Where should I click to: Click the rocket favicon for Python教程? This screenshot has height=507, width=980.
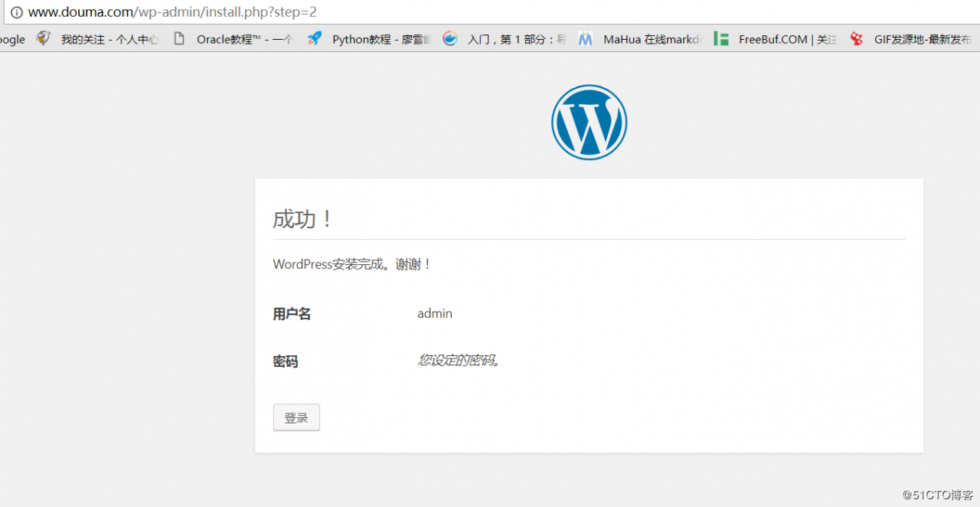click(x=315, y=38)
